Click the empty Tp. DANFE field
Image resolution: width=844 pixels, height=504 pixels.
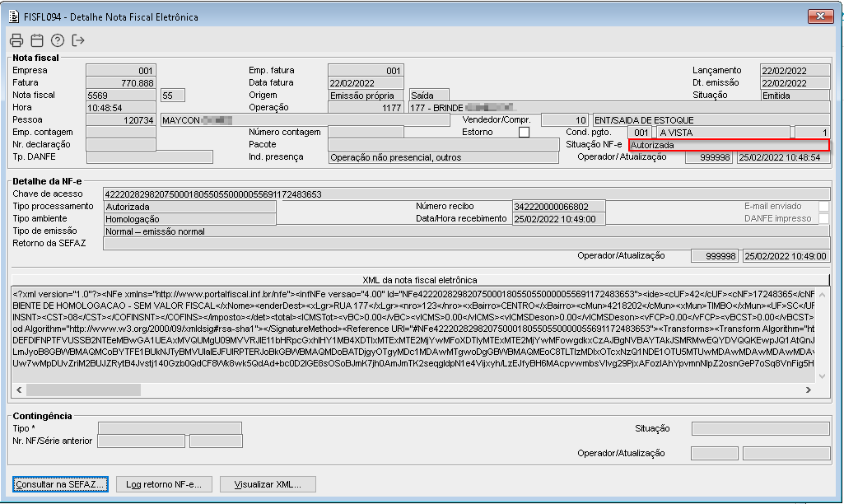pyautogui.click(x=150, y=157)
